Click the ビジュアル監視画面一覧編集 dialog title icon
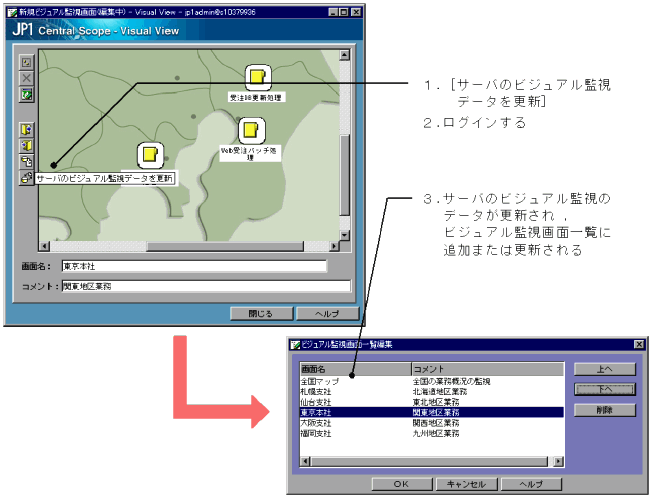The image size is (651, 498). [295, 345]
